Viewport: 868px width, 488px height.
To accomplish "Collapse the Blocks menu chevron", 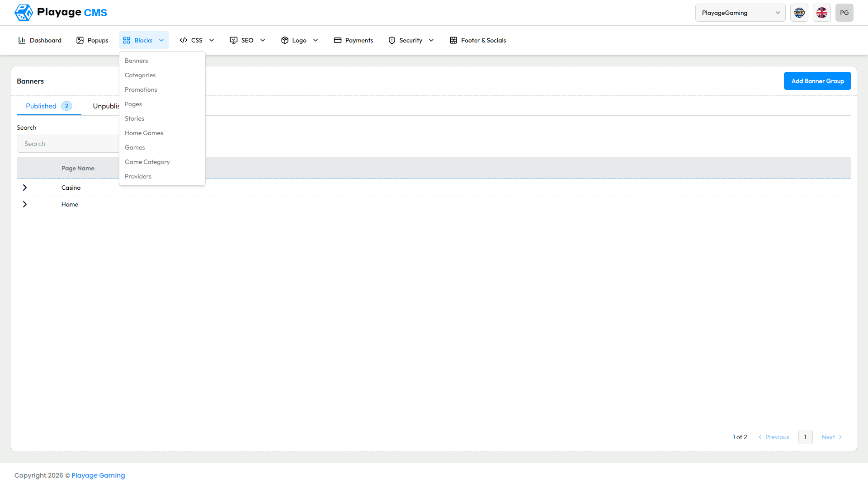I will (x=161, y=40).
